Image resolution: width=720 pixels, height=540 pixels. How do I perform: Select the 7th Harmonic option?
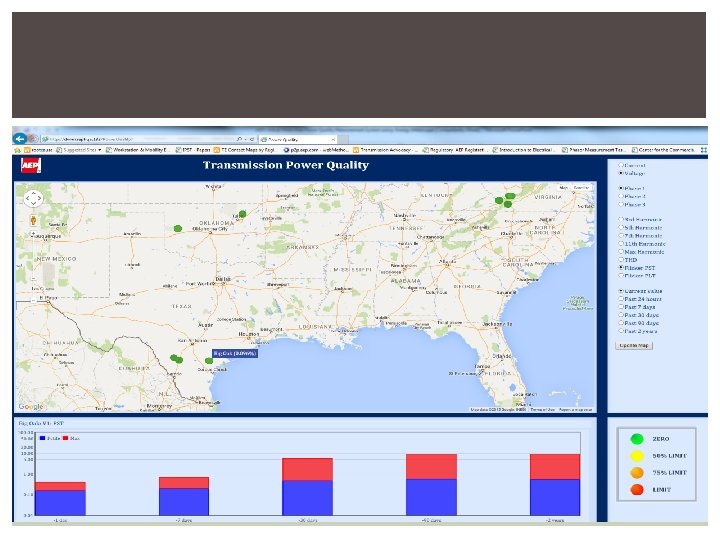621,236
